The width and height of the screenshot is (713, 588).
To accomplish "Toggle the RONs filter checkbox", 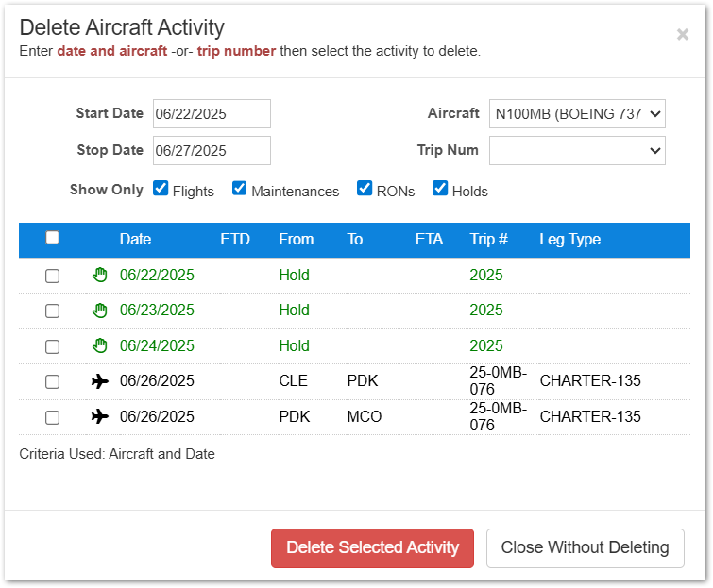I will 365,188.
